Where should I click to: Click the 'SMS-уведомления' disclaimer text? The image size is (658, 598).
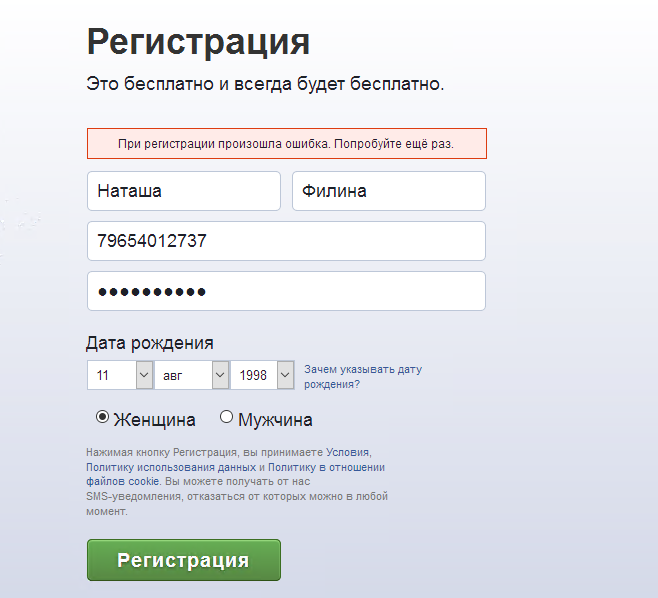click(x=128, y=496)
